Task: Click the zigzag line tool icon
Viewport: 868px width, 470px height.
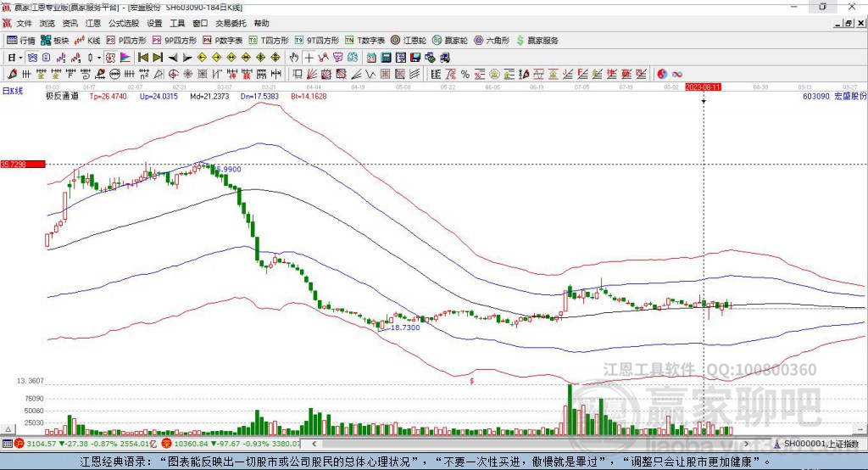Action: coord(370,75)
